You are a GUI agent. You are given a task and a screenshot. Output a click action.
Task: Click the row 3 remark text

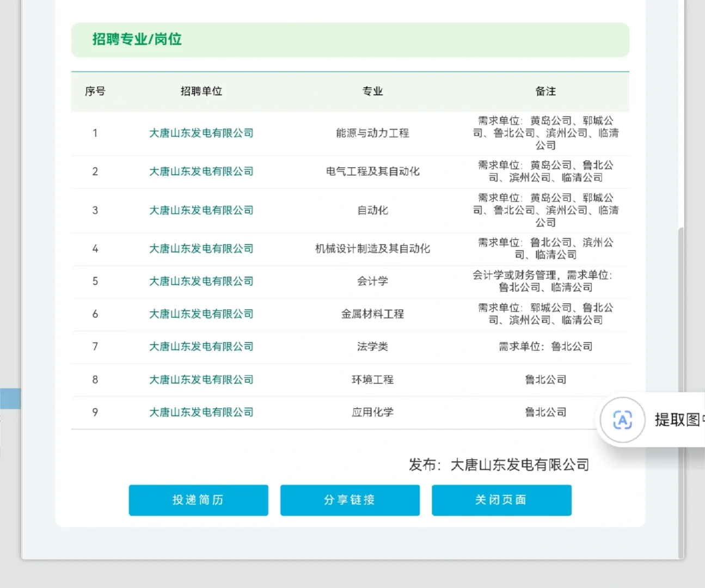click(545, 210)
